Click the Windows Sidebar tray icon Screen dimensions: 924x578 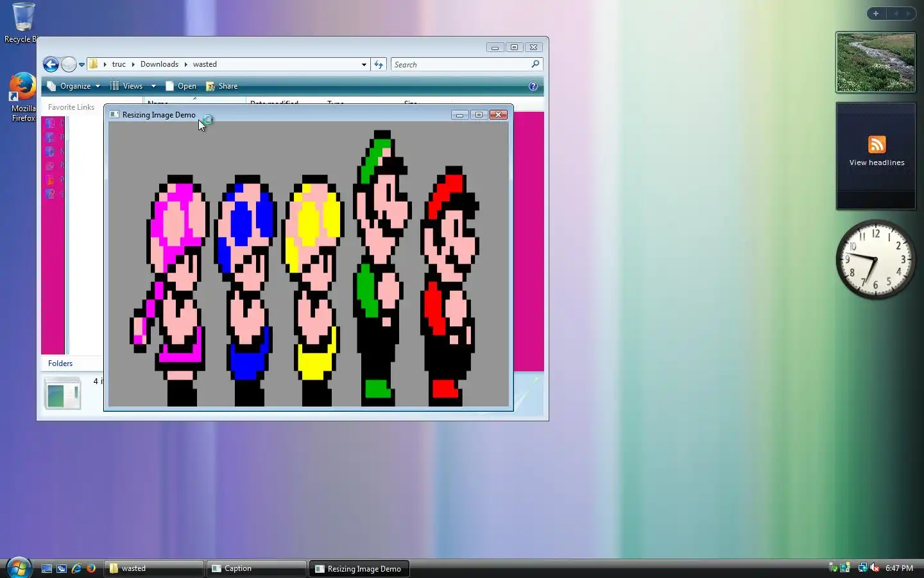(x=845, y=568)
